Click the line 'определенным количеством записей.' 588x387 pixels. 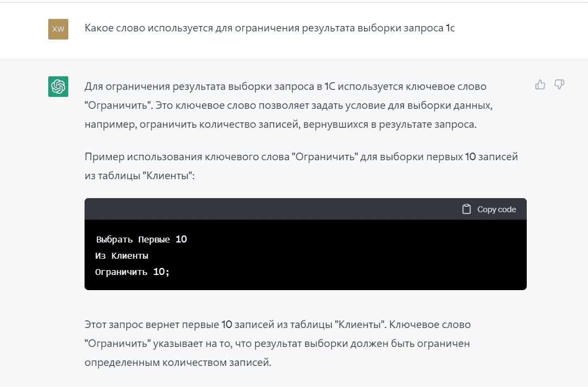click(x=178, y=363)
